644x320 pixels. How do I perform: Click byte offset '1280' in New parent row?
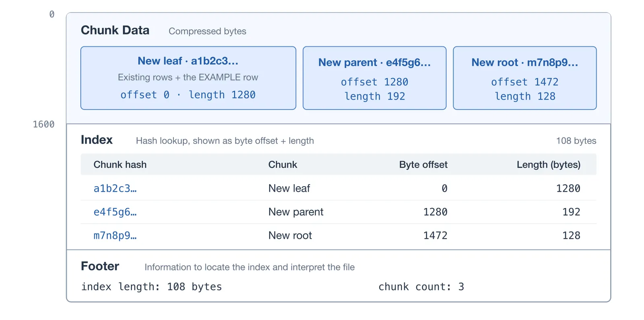[x=435, y=212]
